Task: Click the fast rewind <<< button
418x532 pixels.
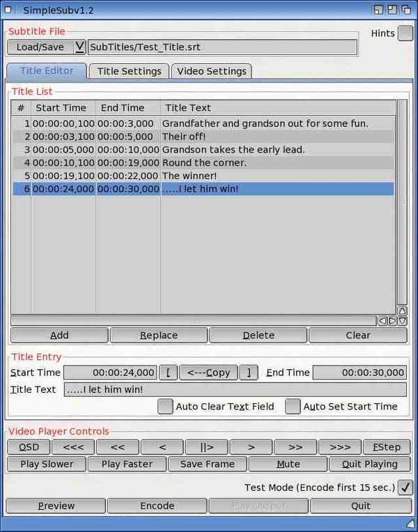Action: click(x=73, y=446)
